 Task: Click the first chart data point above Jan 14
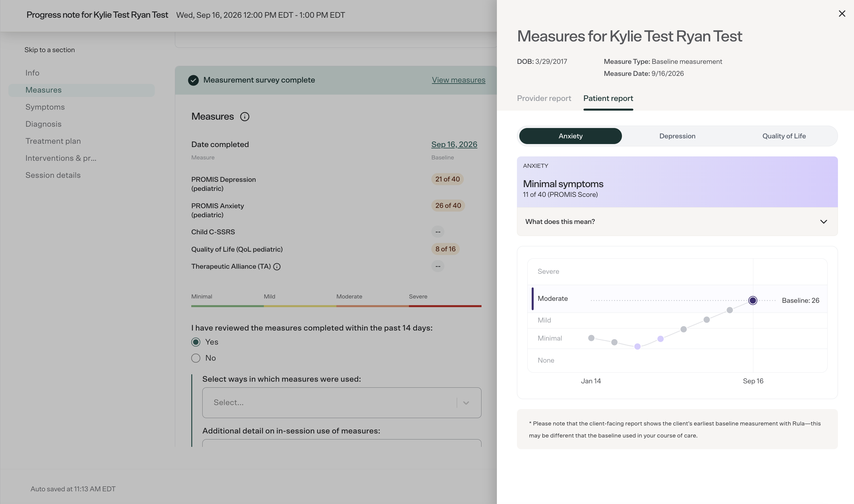(x=591, y=338)
